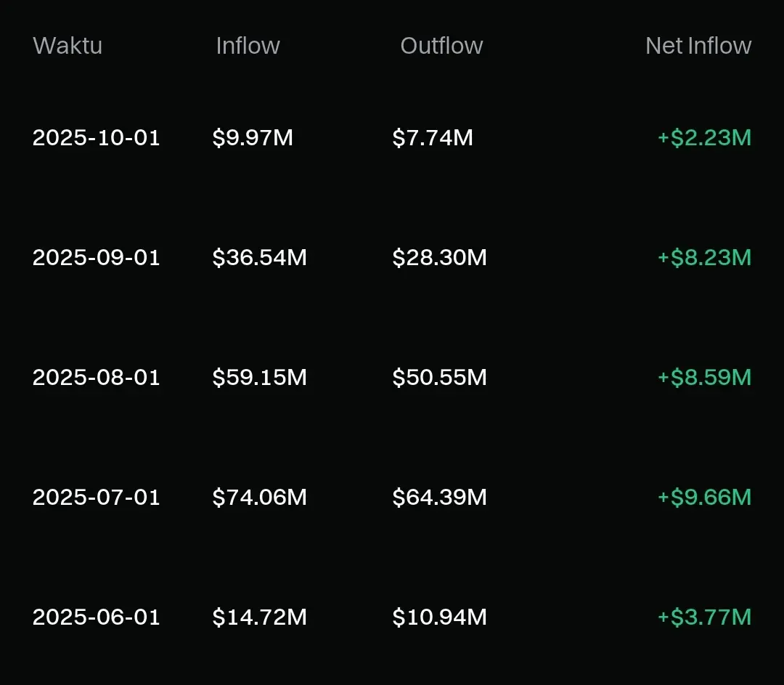Click the Outflow column header
This screenshot has height=685, width=784.
pyautogui.click(x=441, y=46)
